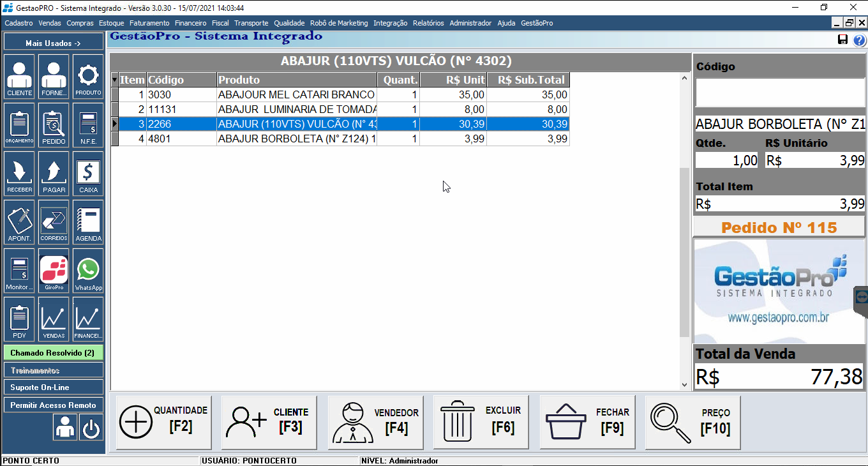Click the R$ Unitário price field
The image size is (868, 466).
pos(815,160)
